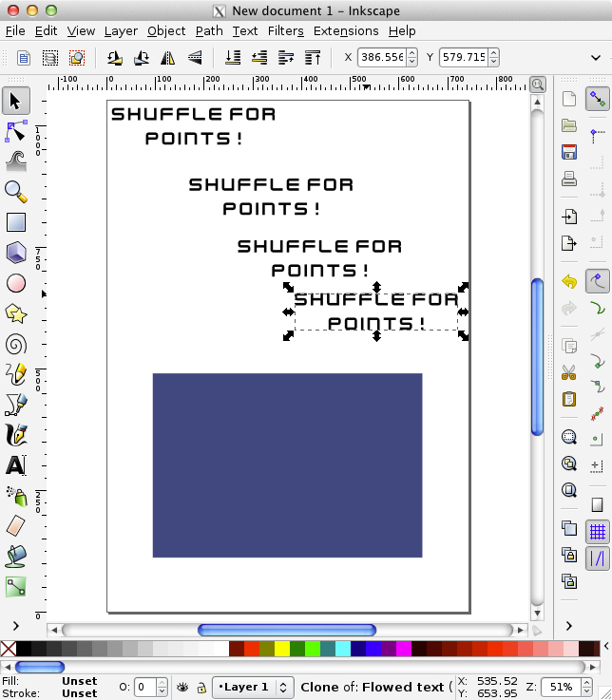Toggle the current layer lock
The height and width of the screenshot is (700, 612).
point(201,687)
